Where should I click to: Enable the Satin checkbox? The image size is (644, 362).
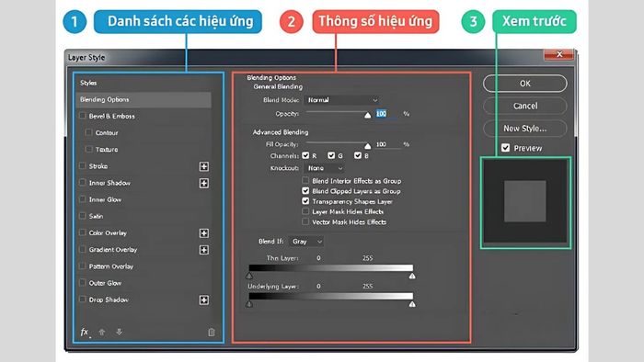82,216
